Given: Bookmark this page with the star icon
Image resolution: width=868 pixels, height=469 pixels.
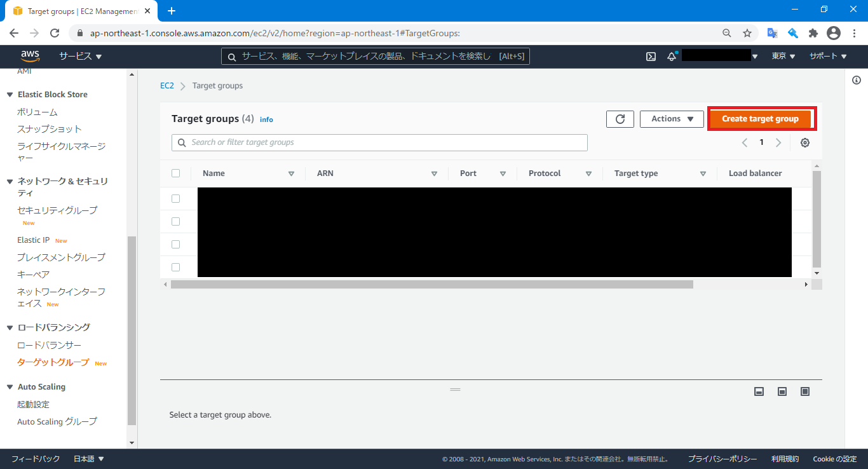Looking at the screenshot, I should (747, 33).
